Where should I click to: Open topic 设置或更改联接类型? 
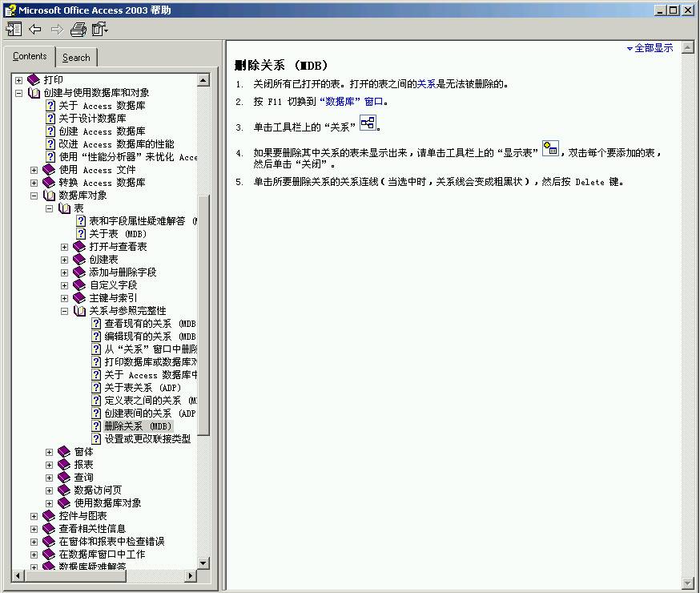coord(147,439)
